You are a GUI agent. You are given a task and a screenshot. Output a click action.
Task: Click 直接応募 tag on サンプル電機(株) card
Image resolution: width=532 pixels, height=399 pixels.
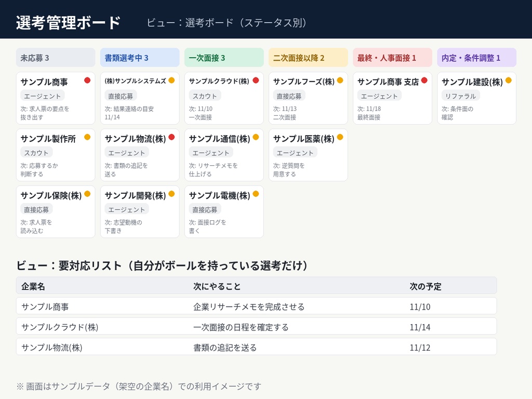point(205,209)
